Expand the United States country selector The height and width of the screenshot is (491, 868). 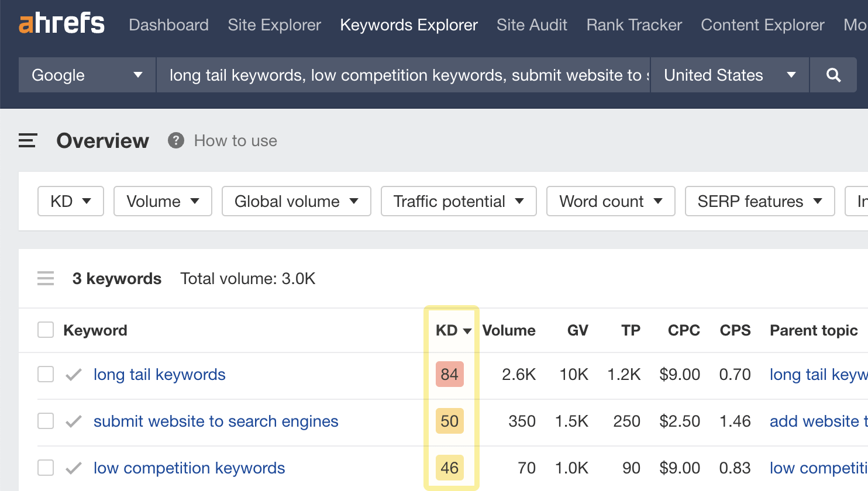729,75
